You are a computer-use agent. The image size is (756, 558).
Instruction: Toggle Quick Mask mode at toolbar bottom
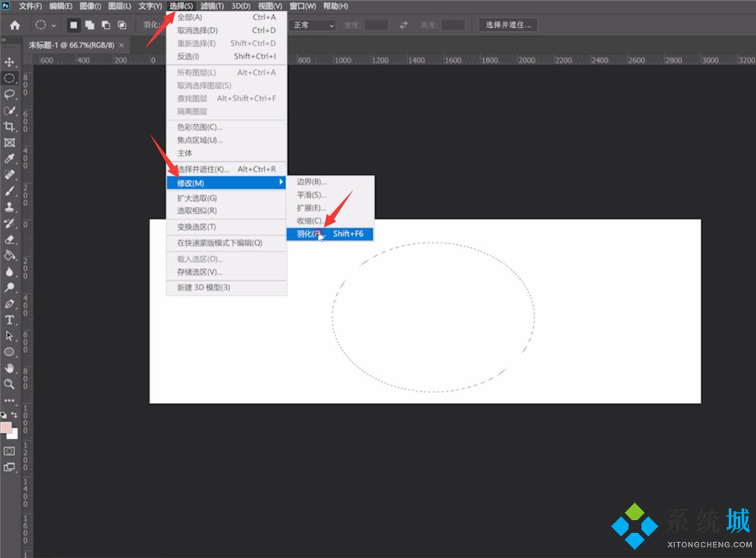(10, 451)
